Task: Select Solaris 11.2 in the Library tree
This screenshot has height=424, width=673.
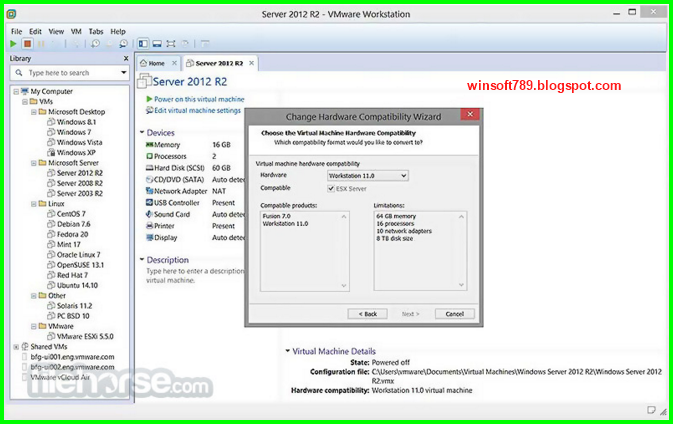Action: click(74, 306)
